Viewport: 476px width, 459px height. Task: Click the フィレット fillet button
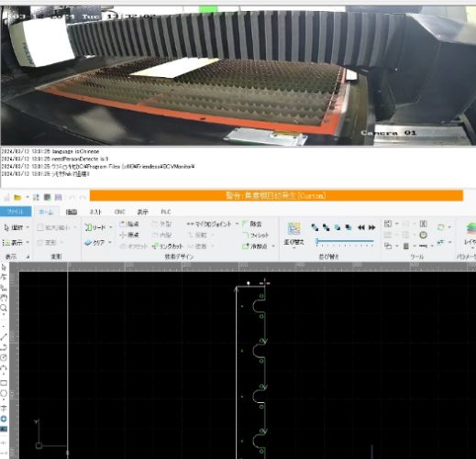(256, 235)
